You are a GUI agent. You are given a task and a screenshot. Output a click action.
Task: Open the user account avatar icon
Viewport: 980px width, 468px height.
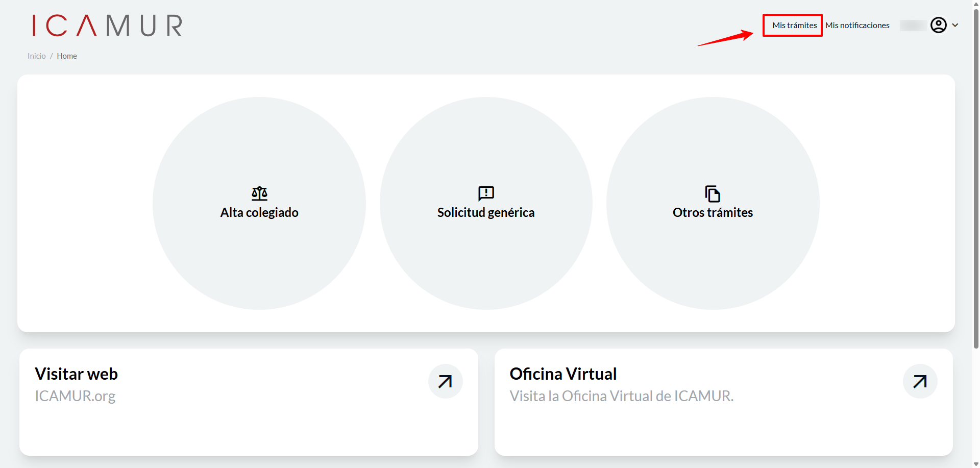point(939,25)
